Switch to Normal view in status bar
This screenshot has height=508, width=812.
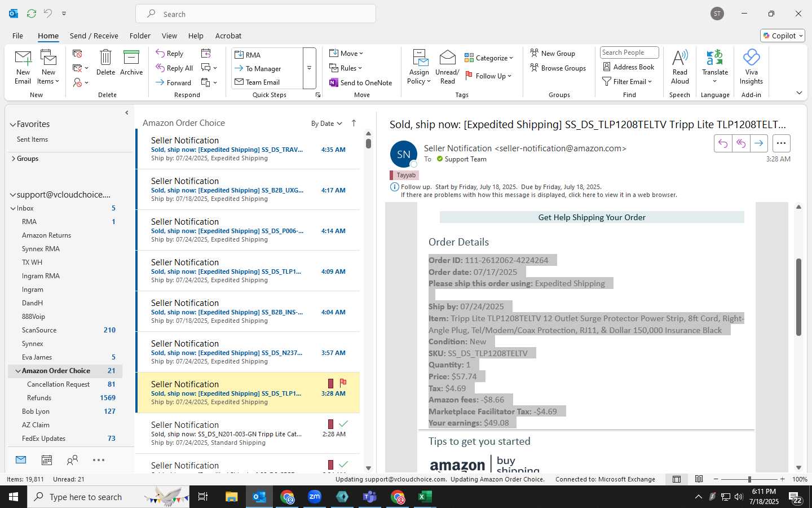tap(677, 479)
